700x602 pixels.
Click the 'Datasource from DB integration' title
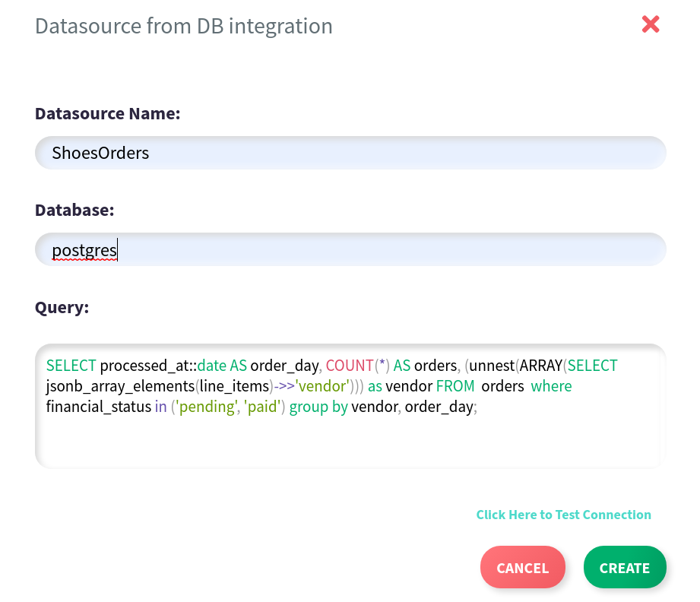tap(184, 26)
